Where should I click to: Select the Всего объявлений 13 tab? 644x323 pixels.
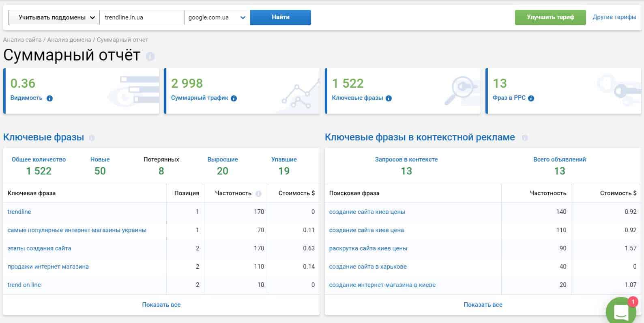pyautogui.click(x=559, y=166)
